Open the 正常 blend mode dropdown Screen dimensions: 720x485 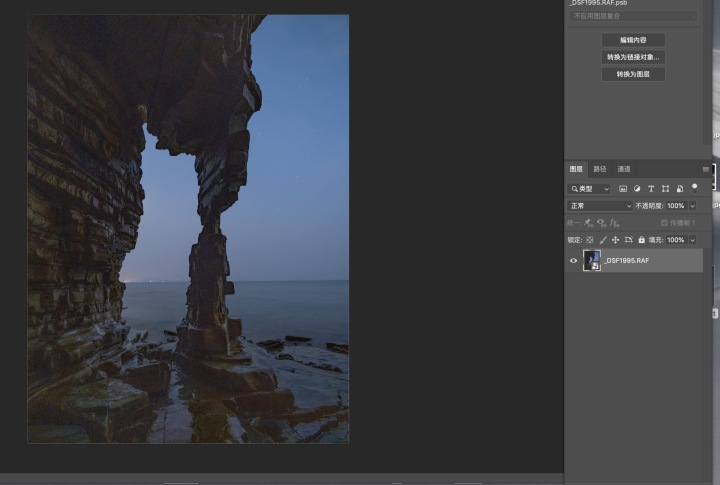[x=600, y=206]
